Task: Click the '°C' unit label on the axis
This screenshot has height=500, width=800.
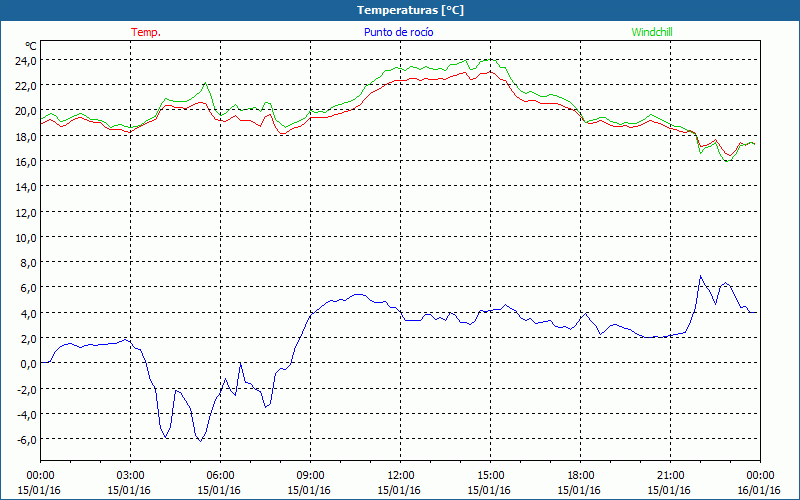Action: tap(31, 46)
